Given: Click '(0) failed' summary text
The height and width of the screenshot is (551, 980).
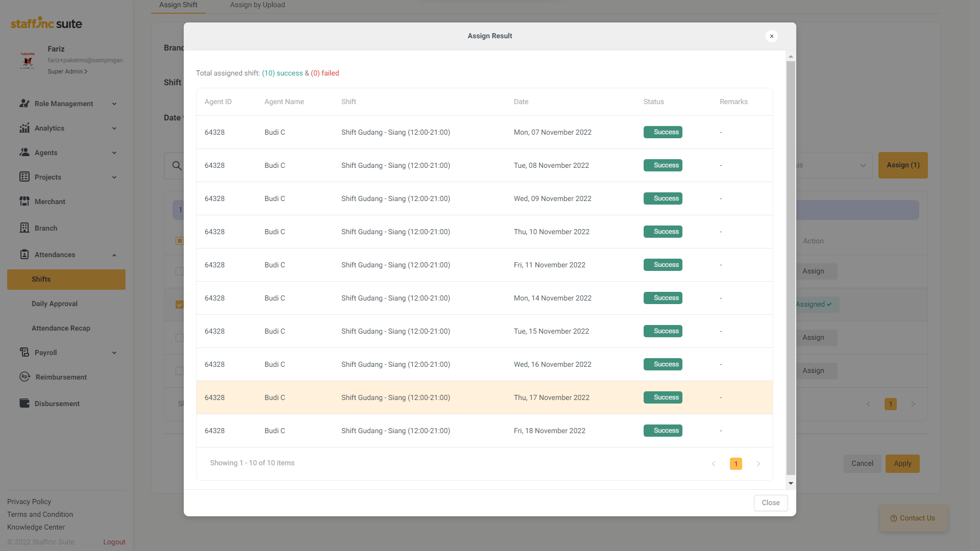Looking at the screenshot, I should [x=325, y=73].
